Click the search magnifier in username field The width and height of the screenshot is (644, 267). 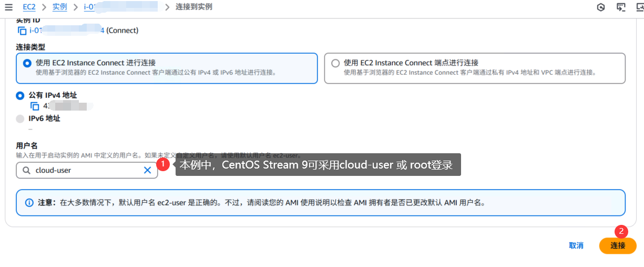coord(26,170)
